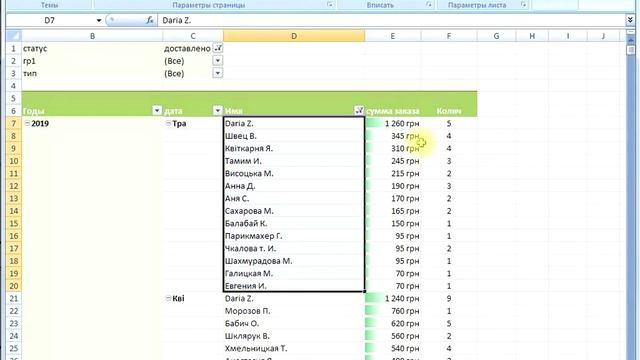The image size is (640, 360).
Task: Open the Вписать dialog launcher
Action: point(429,5)
